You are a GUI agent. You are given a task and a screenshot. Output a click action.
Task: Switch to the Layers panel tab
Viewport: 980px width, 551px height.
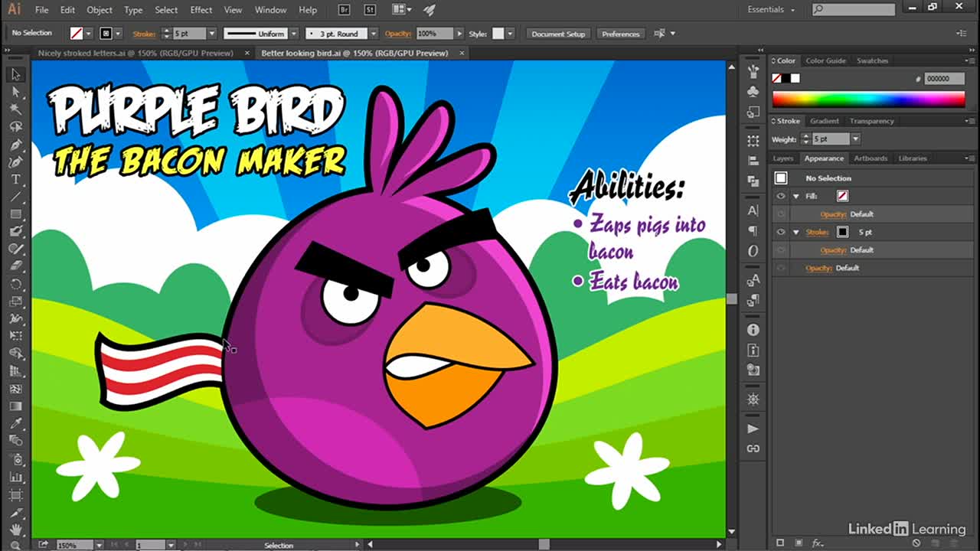pos(783,158)
